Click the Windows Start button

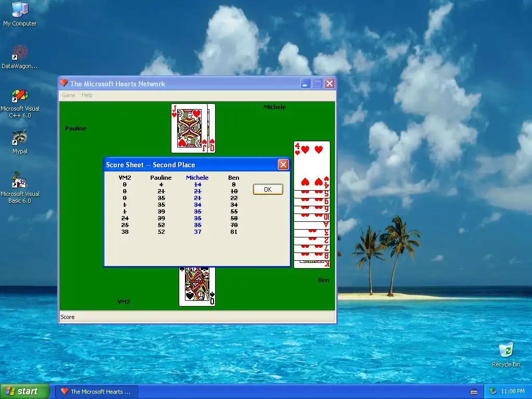tap(25, 391)
